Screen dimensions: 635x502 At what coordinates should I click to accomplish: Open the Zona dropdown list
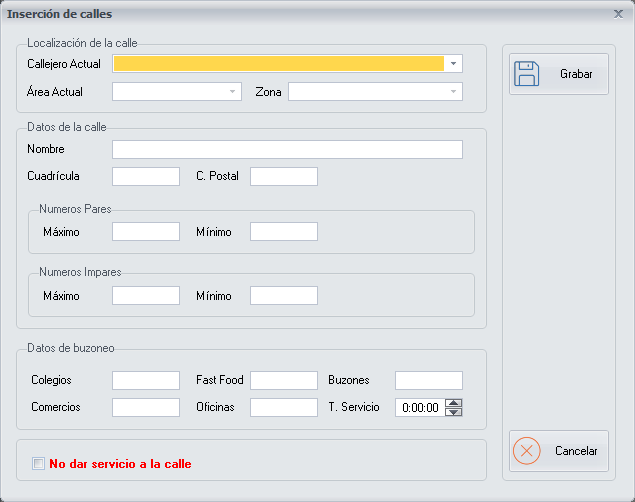pyautogui.click(x=454, y=92)
